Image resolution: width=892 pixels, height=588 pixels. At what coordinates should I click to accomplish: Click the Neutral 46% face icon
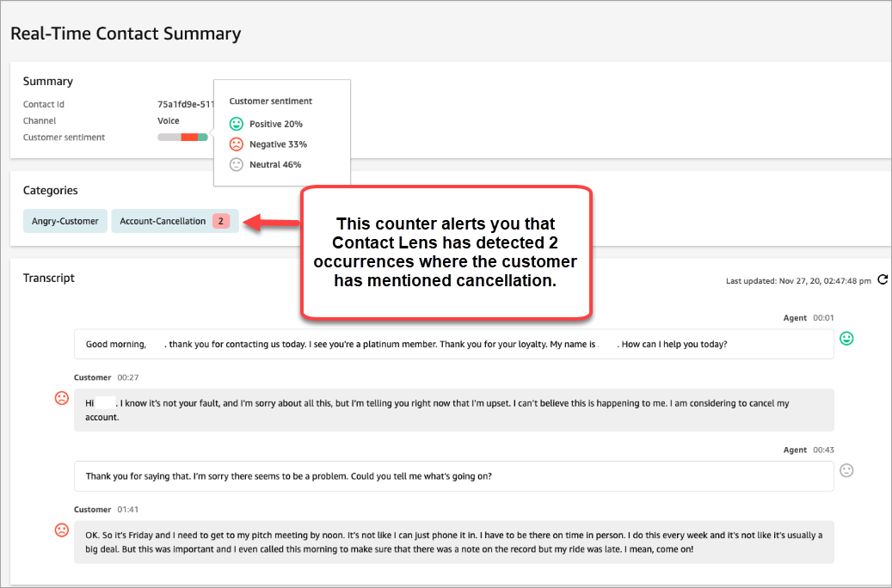(237, 164)
